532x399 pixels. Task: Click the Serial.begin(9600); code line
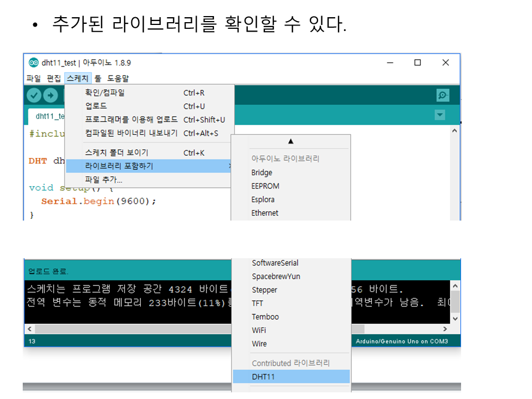[x=99, y=201]
